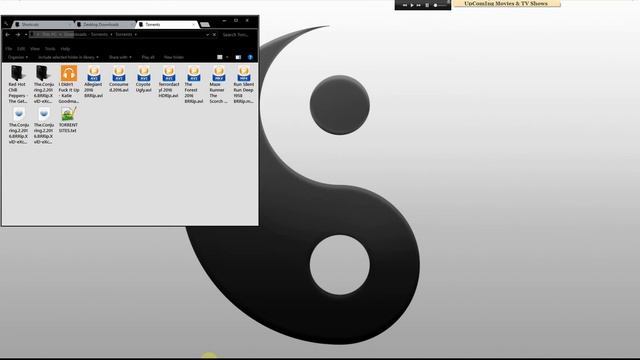Open the View menu
Viewport: 640px width, 360px height.
[35, 49]
